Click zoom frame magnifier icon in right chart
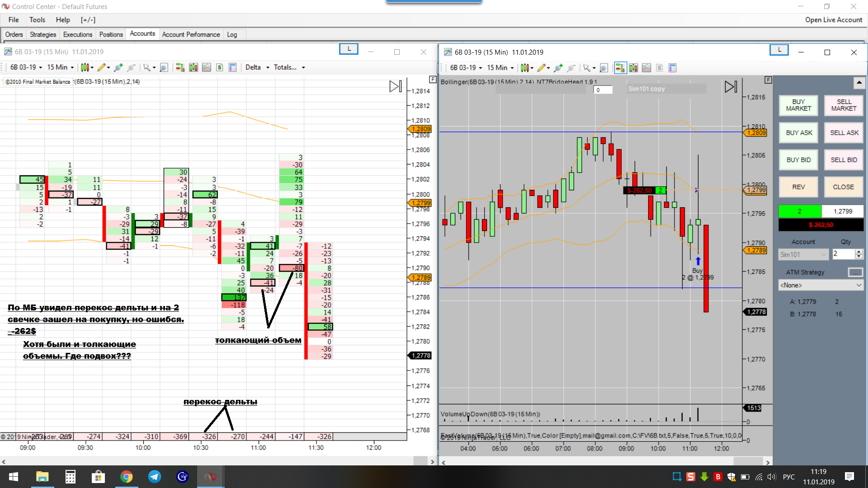The height and width of the screenshot is (488, 868). click(604, 68)
